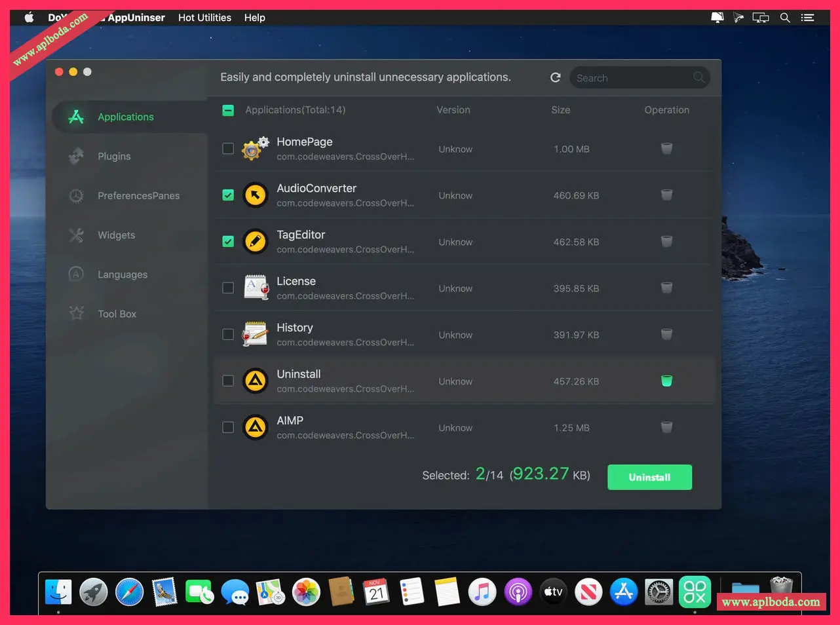Click the trash icon for the Uninstall row

(666, 381)
